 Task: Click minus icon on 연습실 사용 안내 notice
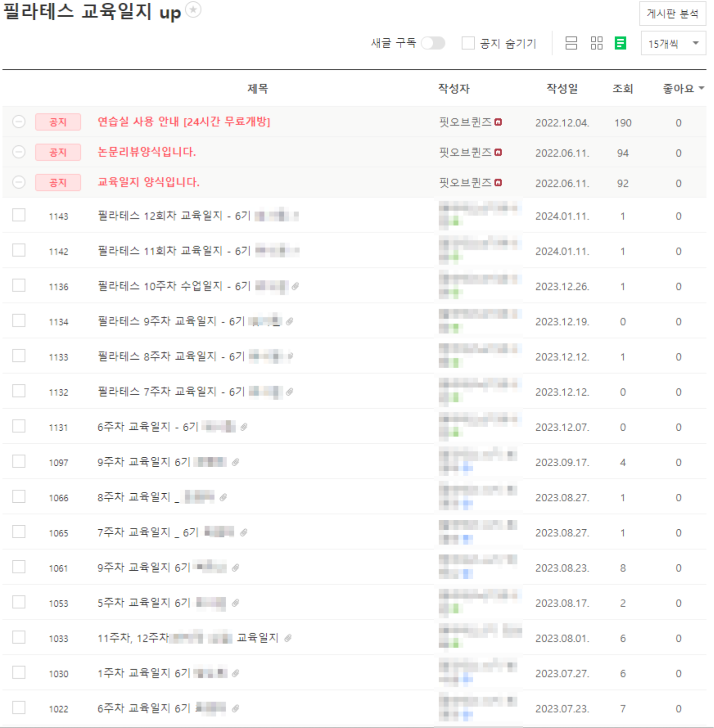click(19, 121)
